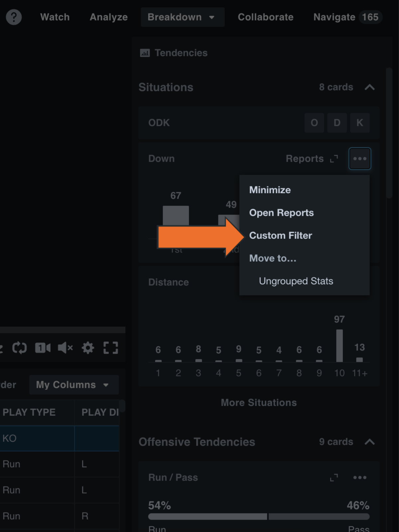Click the 8 cards label in Situations
Screen dimensions: 399x532
coord(336,87)
